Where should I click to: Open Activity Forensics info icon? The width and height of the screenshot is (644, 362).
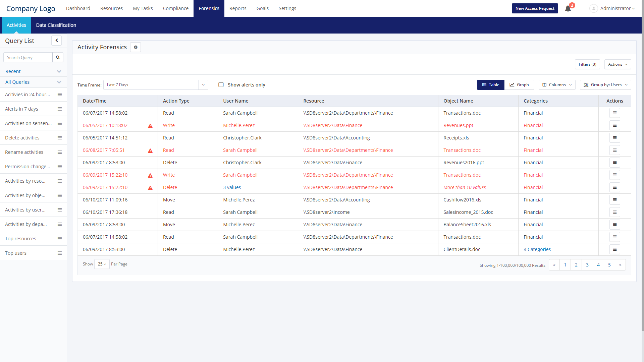(136, 47)
